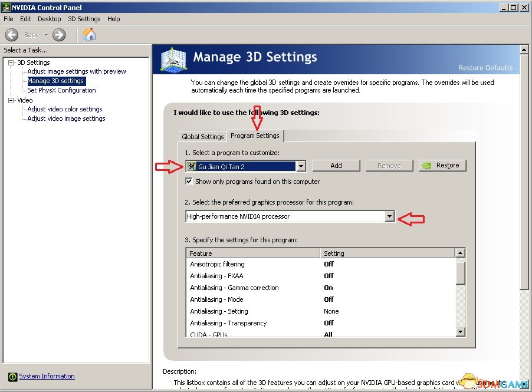
Task: Toggle Show only programs found on this computer
Action: (x=189, y=182)
